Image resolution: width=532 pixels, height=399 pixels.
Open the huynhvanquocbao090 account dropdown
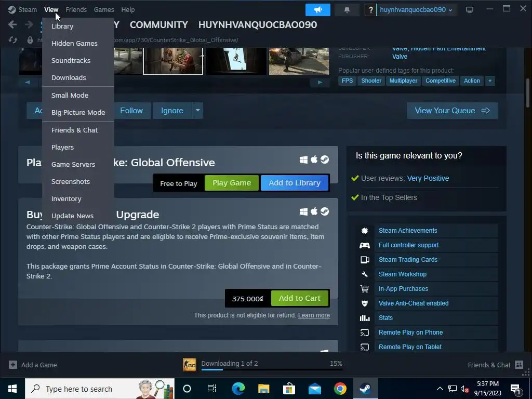tap(416, 10)
